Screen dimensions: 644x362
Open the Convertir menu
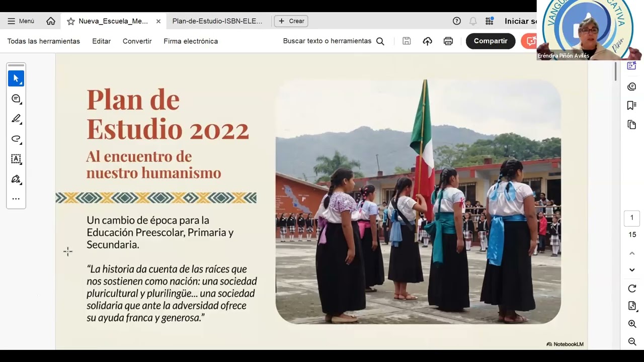click(137, 41)
